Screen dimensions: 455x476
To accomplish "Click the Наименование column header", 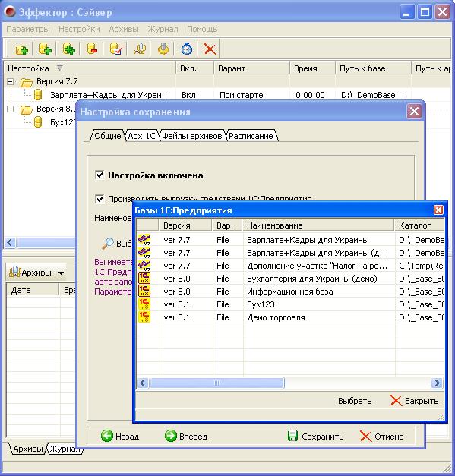I will pyautogui.click(x=318, y=225).
